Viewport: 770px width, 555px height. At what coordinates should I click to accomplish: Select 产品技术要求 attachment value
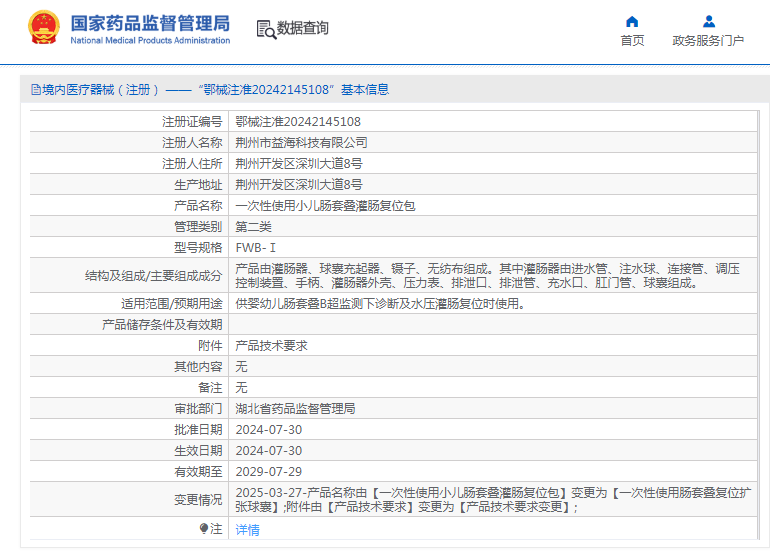[x=271, y=346]
